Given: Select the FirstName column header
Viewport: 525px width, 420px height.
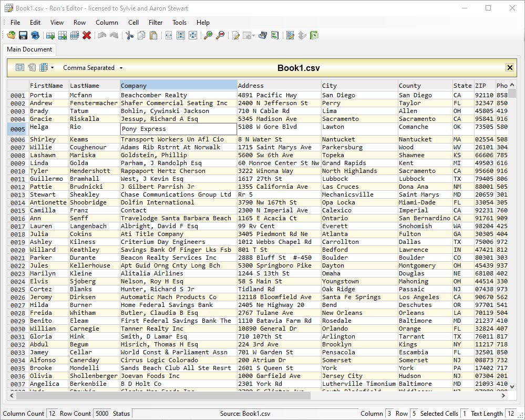Looking at the screenshot, I should click(x=49, y=85).
